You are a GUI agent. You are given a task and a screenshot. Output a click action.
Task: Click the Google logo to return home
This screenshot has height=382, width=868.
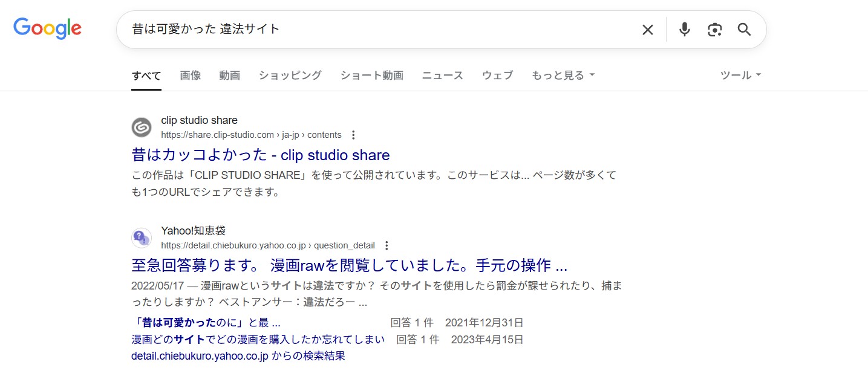click(x=47, y=28)
